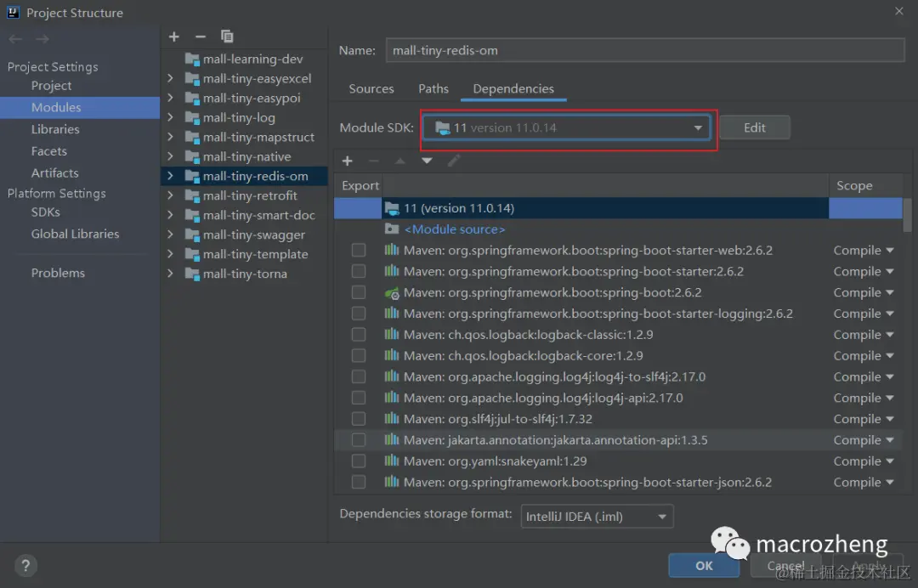The height and width of the screenshot is (588, 918).
Task: Remove dependency minus icon
Action: tap(373, 161)
